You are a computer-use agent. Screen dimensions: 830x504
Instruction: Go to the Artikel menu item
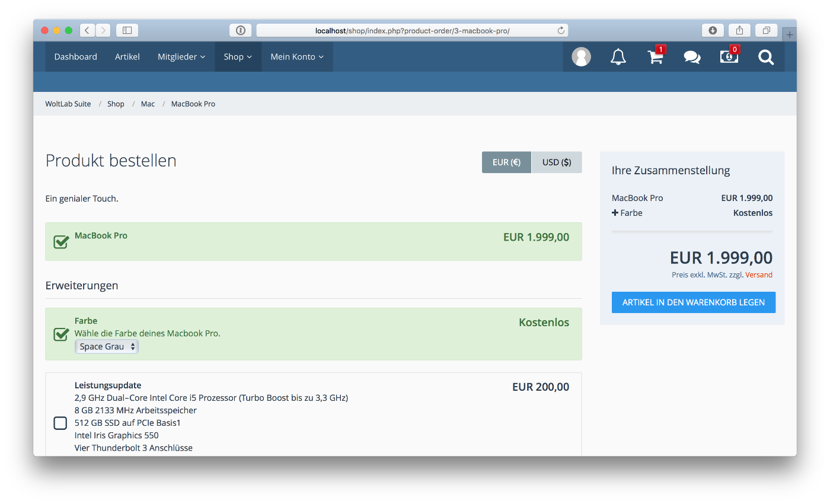click(x=127, y=57)
